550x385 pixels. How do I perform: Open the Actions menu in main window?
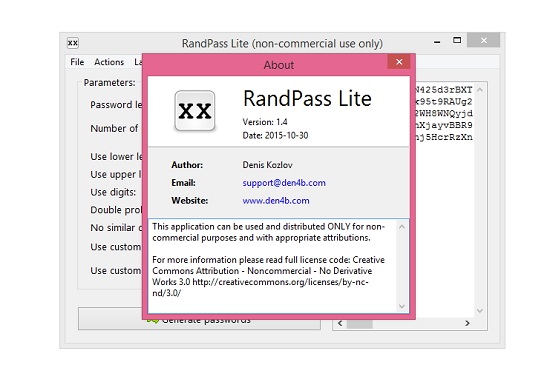tap(109, 62)
